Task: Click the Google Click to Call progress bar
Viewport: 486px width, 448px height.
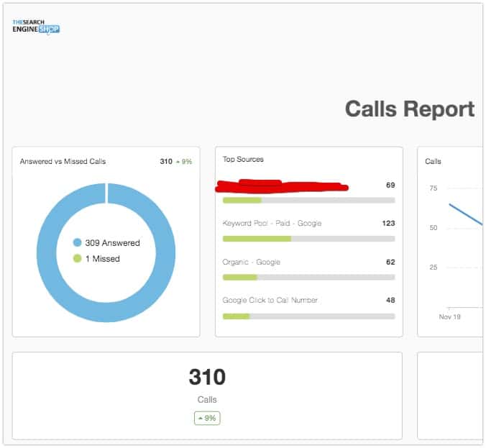Action: tap(309, 316)
